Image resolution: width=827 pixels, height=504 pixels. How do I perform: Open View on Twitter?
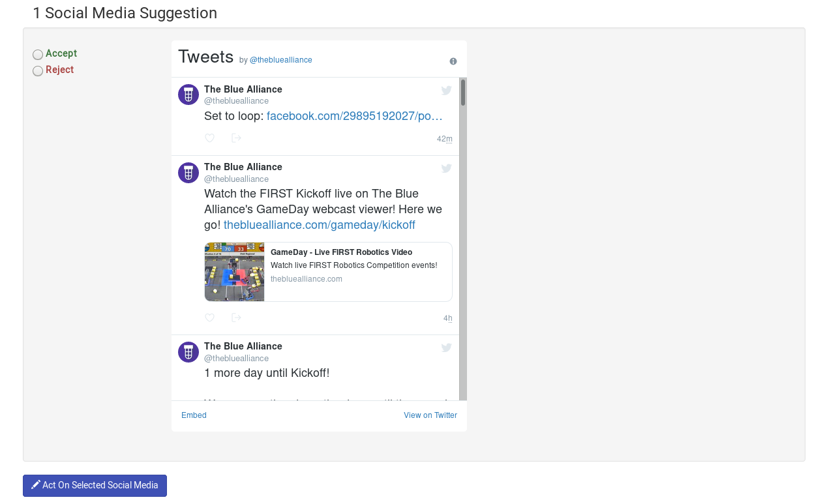430,415
